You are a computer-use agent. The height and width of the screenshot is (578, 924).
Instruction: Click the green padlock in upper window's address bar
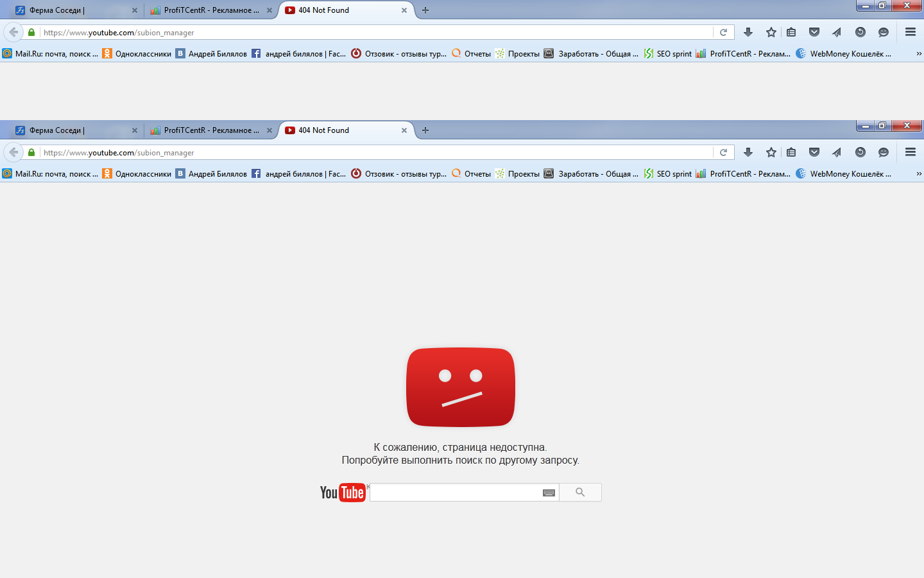pos(31,32)
